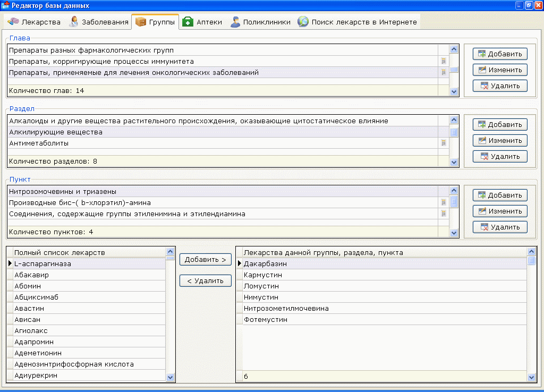The image size is (544, 392).
Task: Click the person icon on Поликлиники tab
Action: pos(235,22)
